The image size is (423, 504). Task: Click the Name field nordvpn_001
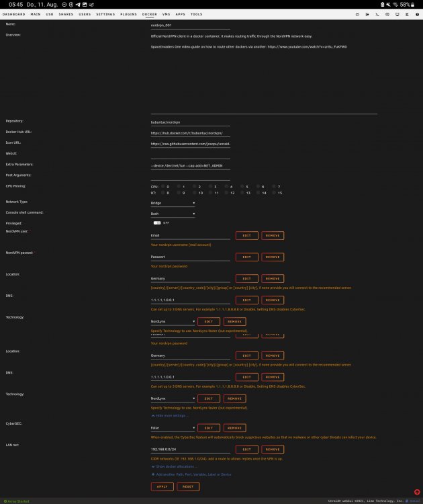[x=191, y=26]
